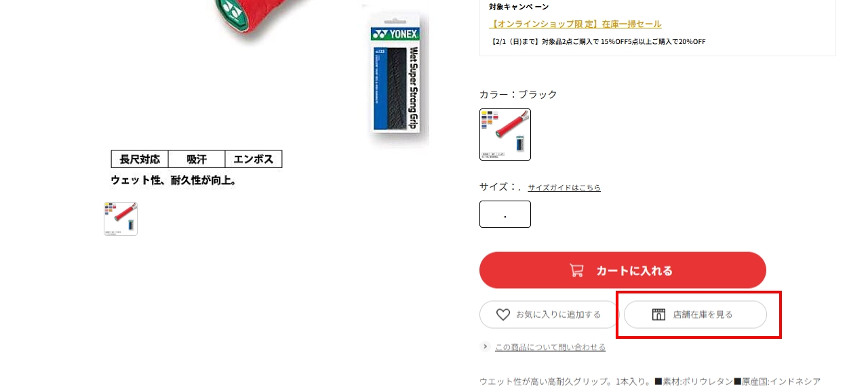Select the "." size option box
The height and width of the screenshot is (389, 868).
505,214
